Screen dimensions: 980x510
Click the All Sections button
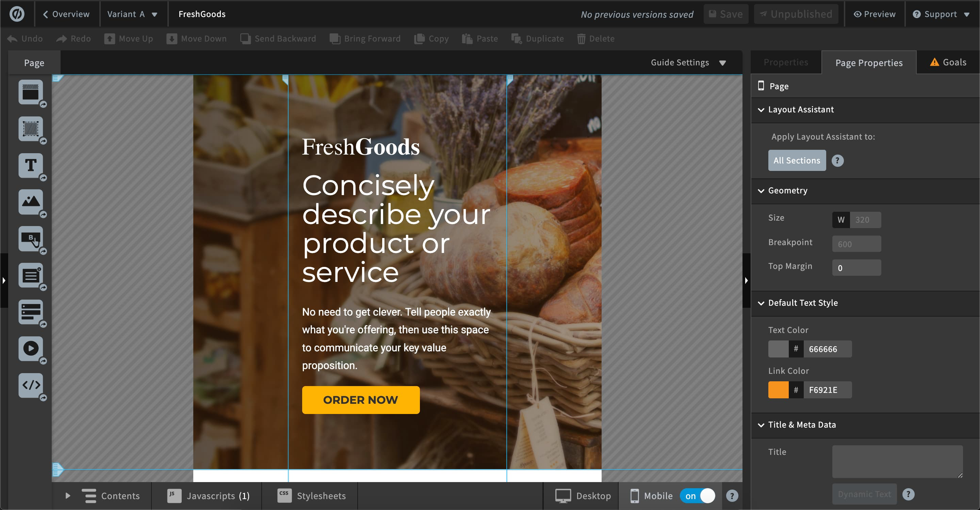[x=797, y=160]
